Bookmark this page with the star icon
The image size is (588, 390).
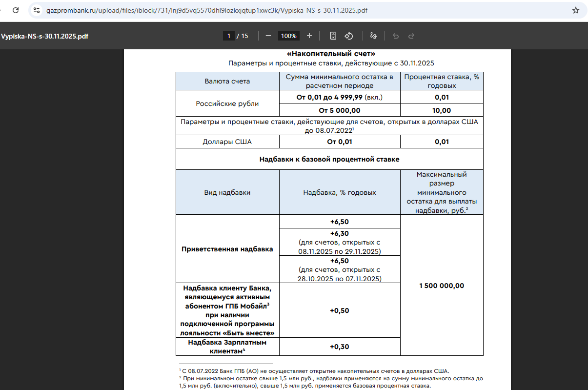coord(575,10)
